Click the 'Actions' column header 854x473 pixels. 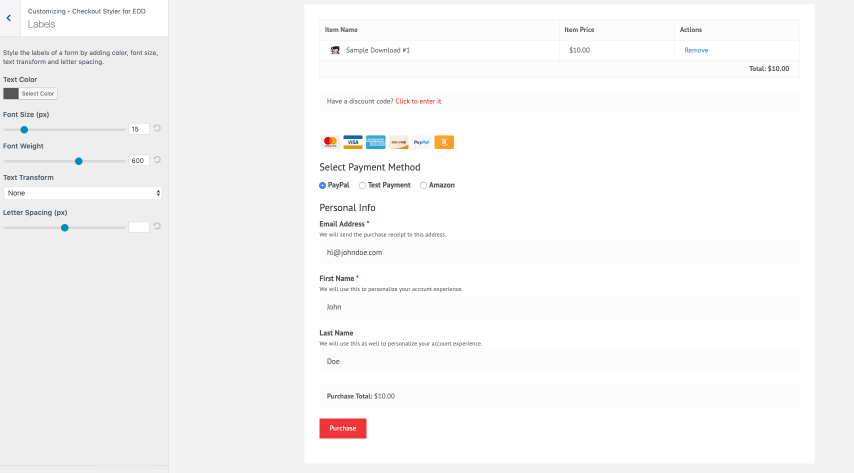[691, 30]
